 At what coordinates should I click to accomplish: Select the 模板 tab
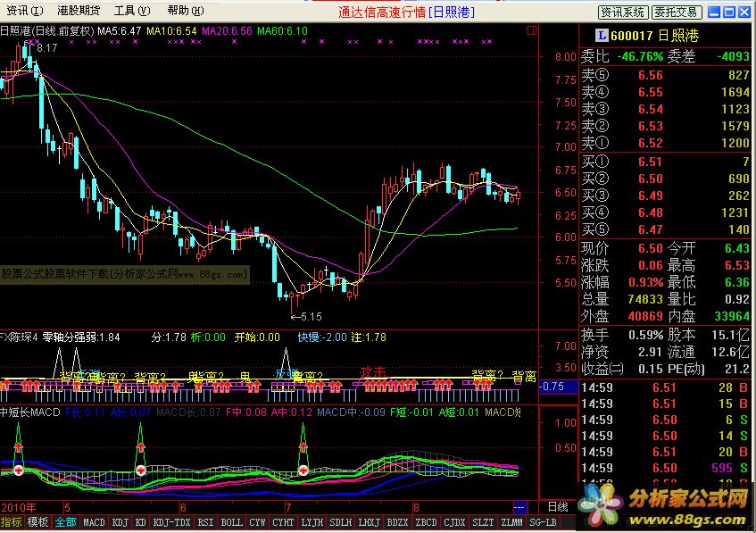[37, 522]
